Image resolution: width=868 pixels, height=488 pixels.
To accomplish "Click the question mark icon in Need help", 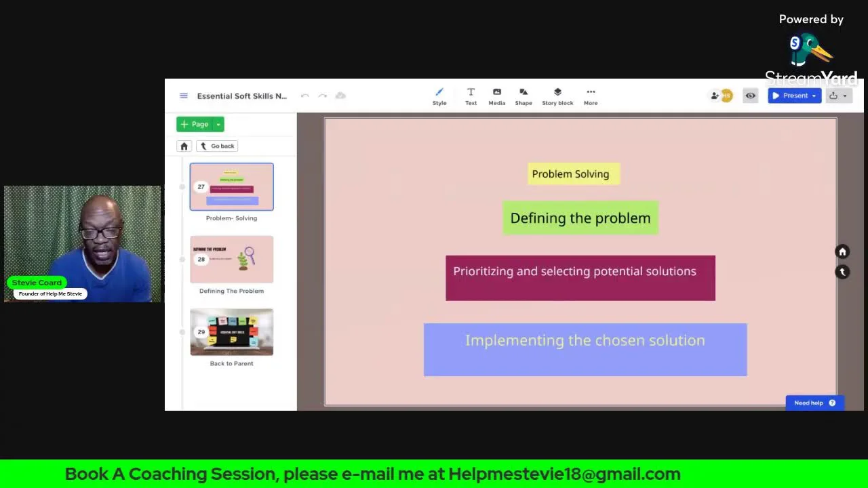I will tap(832, 403).
